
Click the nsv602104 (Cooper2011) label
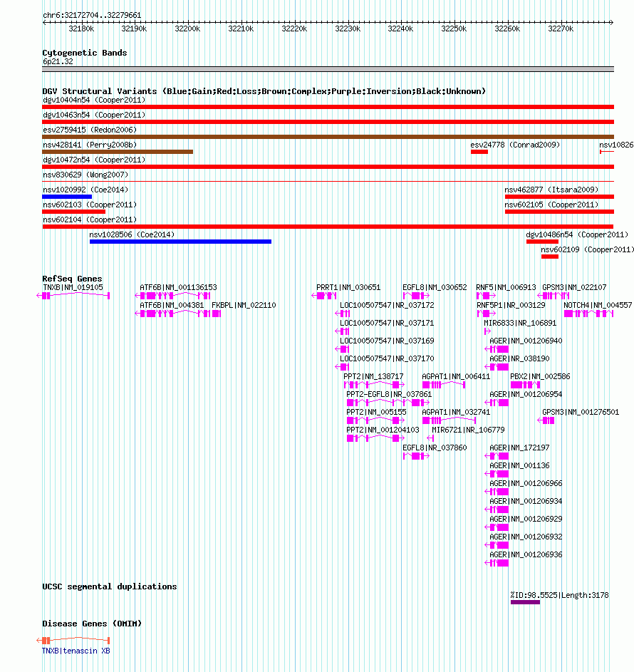tap(90, 220)
